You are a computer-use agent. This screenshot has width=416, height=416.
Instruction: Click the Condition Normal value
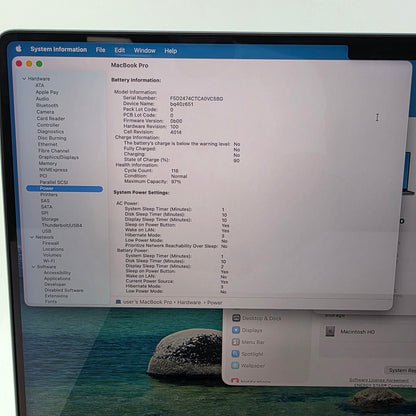pyautogui.click(x=179, y=176)
